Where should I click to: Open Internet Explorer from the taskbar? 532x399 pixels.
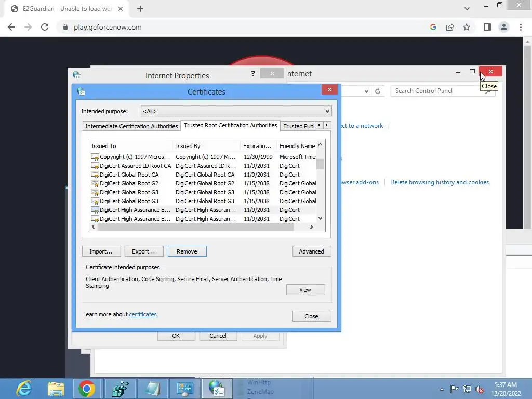tap(24, 389)
